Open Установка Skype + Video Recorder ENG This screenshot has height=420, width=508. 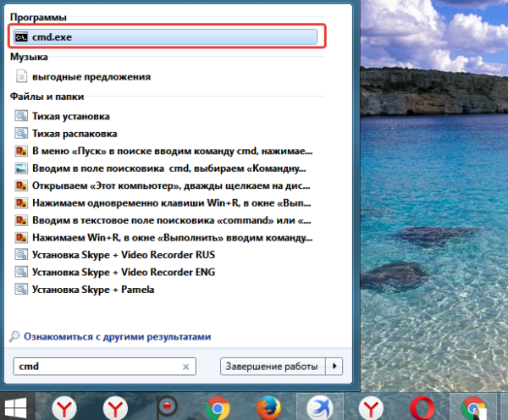[x=115, y=272]
